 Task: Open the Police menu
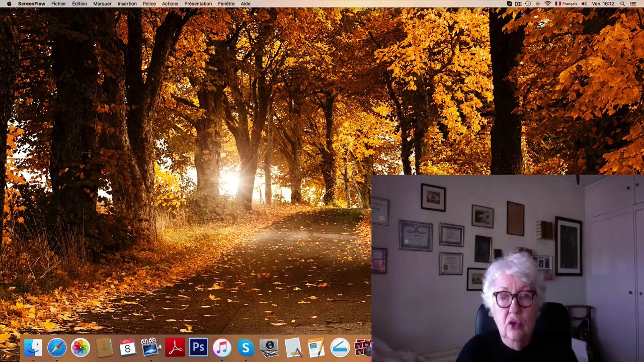tap(149, 4)
